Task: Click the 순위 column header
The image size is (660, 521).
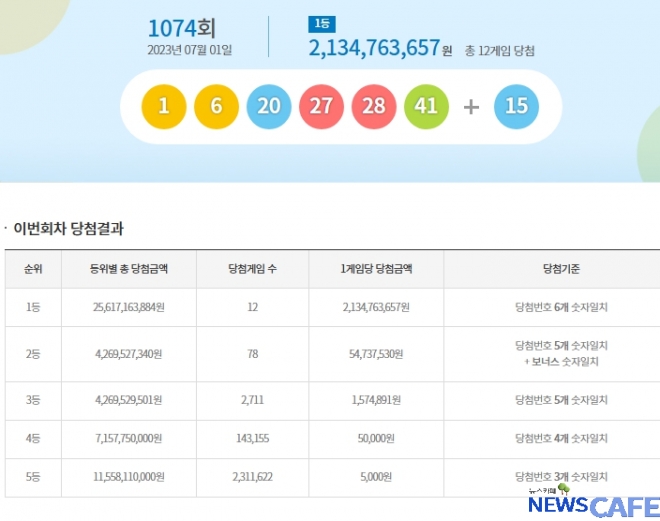Action: click(33, 269)
